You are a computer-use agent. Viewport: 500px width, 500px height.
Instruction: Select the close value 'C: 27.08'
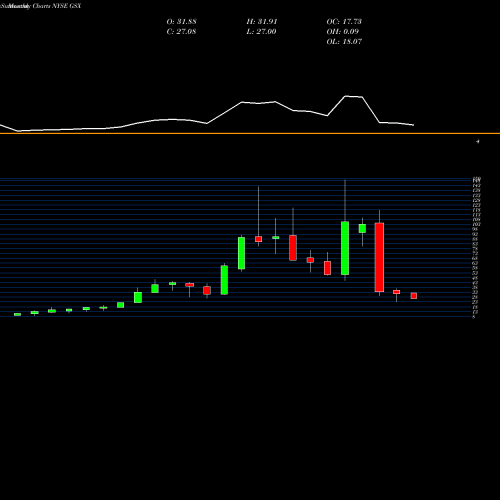(x=181, y=32)
